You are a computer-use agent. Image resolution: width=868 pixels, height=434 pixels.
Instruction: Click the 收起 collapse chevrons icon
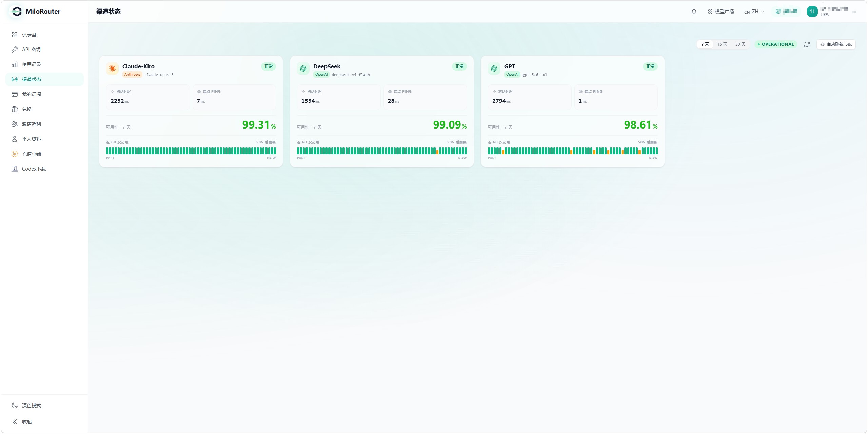[15, 422]
